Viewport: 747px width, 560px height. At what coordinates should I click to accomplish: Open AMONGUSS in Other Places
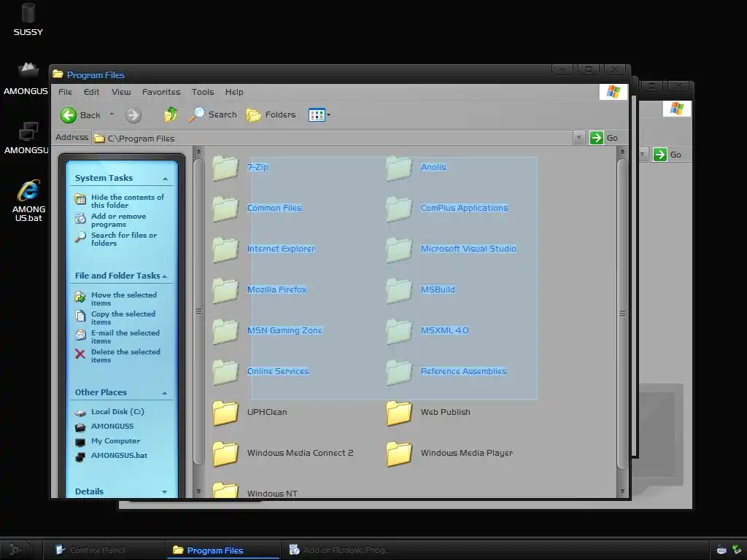pos(112,426)
